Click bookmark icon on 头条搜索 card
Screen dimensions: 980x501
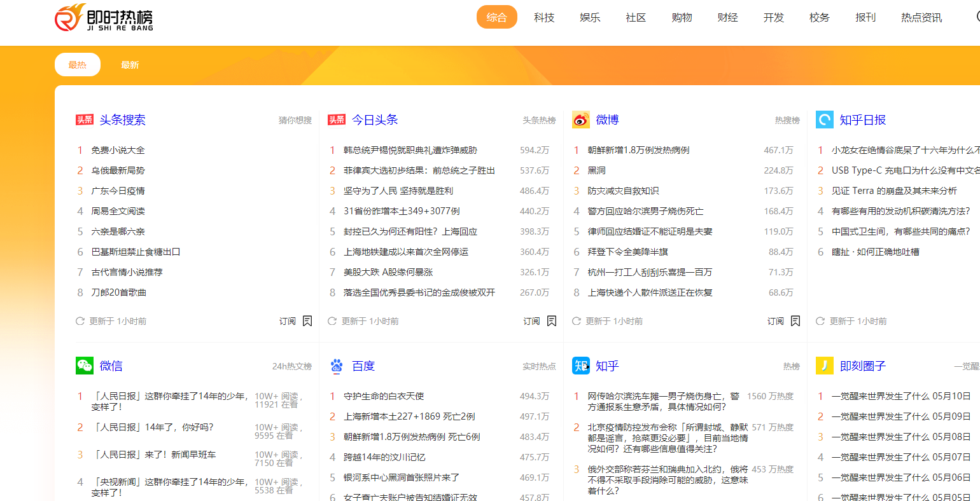307,321
